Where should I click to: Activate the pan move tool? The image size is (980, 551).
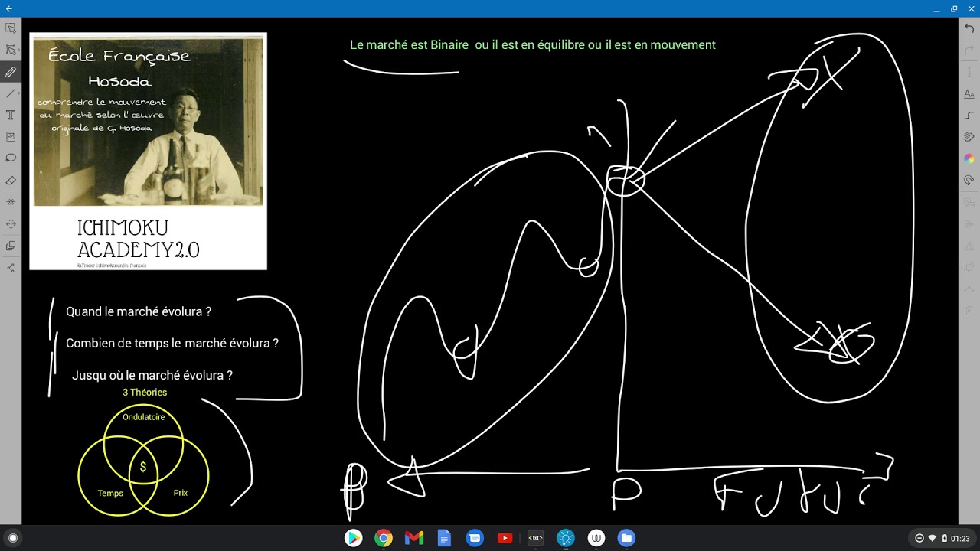pyautogui.click(x=11, y=224)
